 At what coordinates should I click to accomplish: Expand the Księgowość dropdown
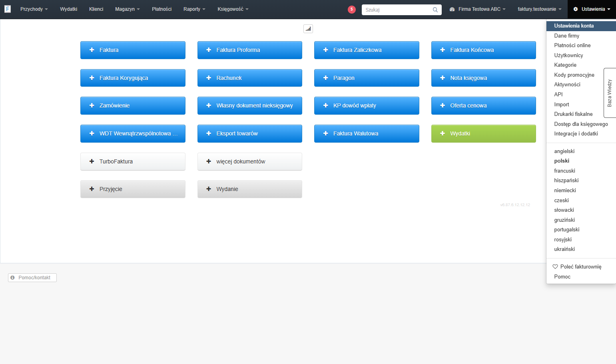click(233, 9)
